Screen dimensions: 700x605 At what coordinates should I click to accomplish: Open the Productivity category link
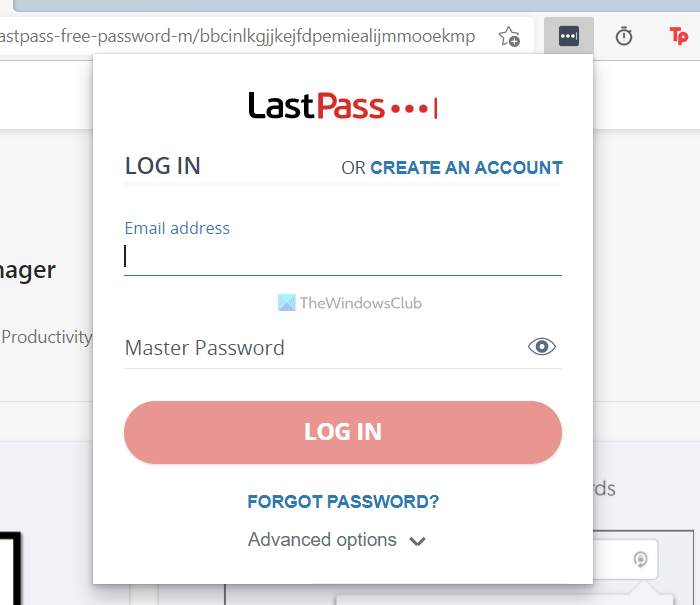click(x=46, y=337)
